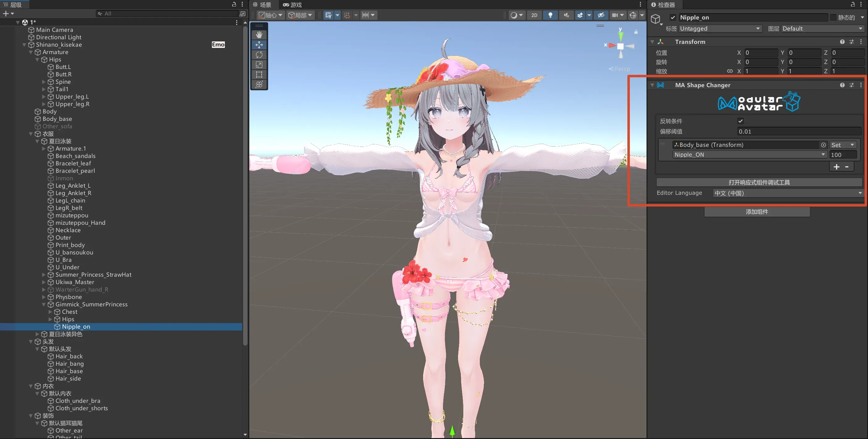Click the lock icon on inspector panel

click(853, 4)
